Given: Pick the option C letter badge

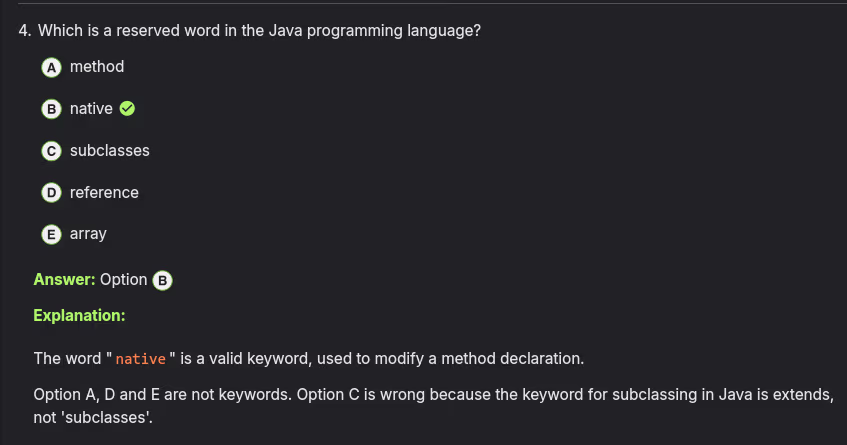Looking at the screenshot, I should coord(51,151).
